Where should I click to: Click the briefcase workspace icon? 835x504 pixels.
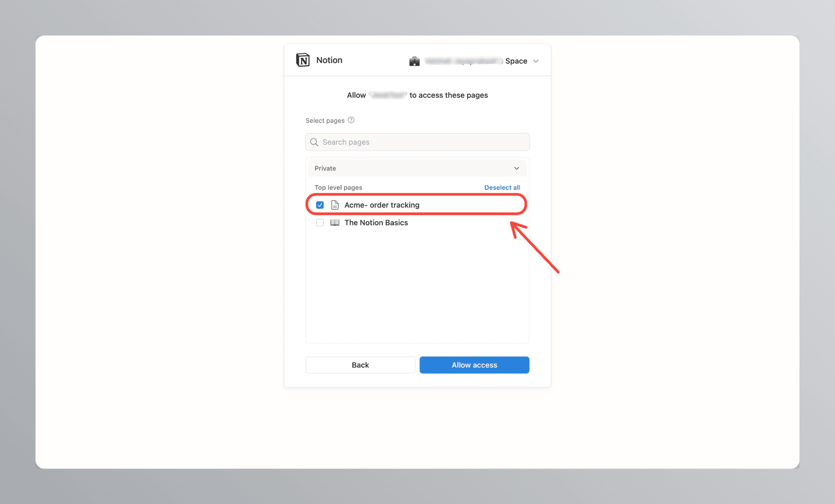[x=414, y=61]
